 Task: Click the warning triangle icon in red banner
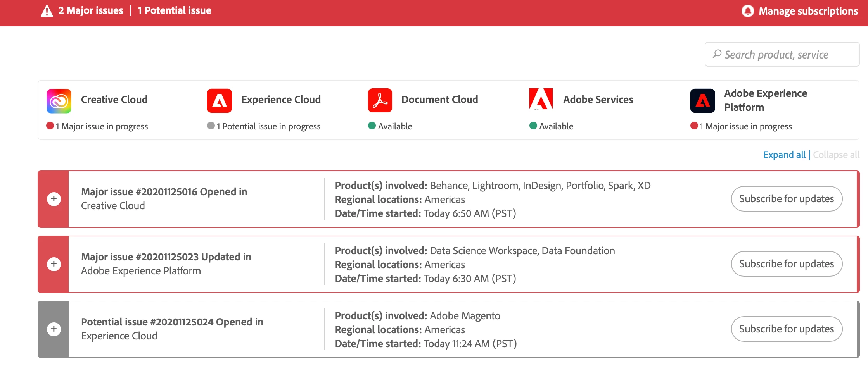pyautogui.click(x=47, y=11)
